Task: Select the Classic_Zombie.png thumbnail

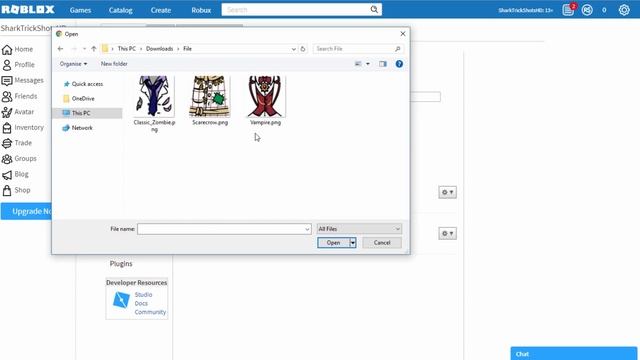Action: coord(154,96)
